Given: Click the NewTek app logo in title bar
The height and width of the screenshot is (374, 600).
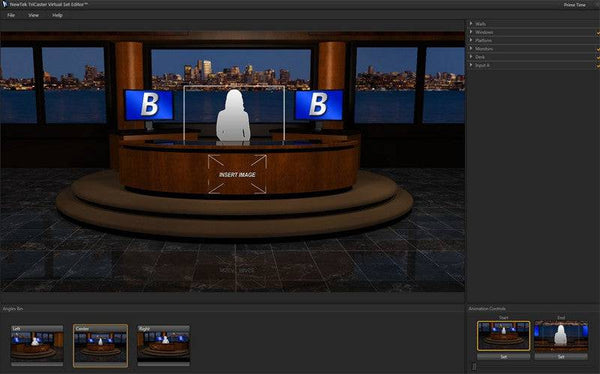Looking at the screenshot, I should pyautogui.click(x=5, y=4).
